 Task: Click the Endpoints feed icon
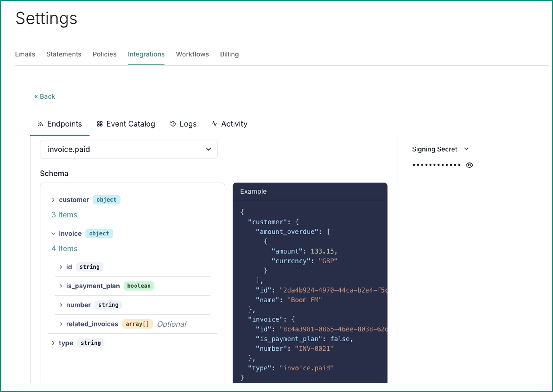pos(40,124)
